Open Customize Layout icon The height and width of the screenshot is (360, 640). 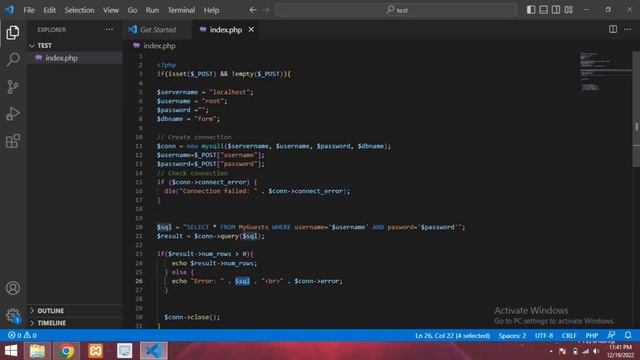[569, 10]
